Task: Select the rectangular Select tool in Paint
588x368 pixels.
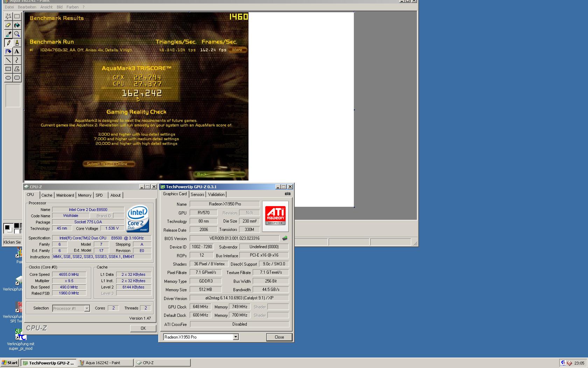Action: (17, 16)
